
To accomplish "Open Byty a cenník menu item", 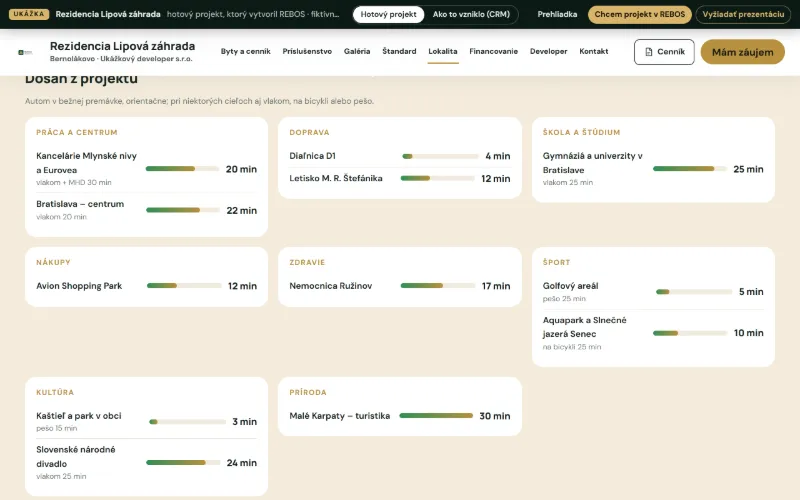I will pyautogui.click(x=245, y=52).
